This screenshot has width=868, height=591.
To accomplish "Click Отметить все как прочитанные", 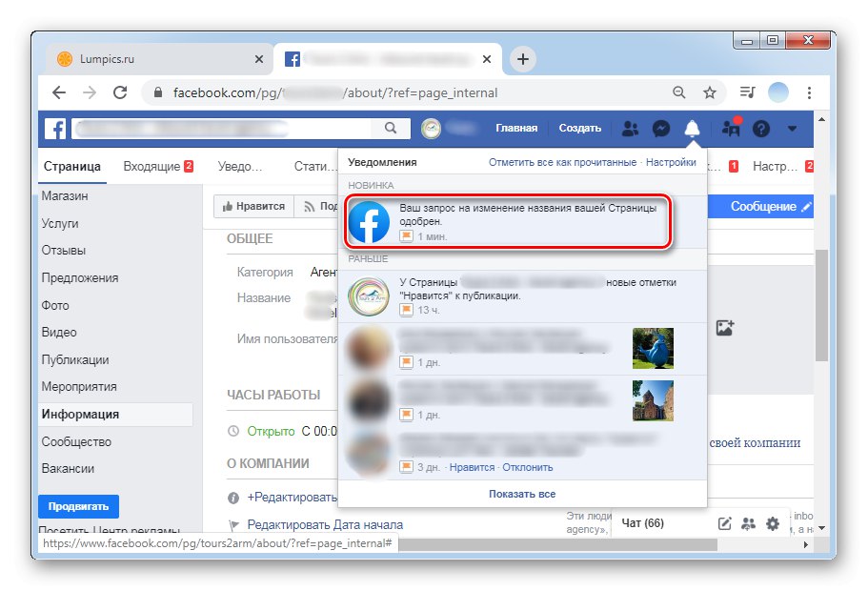I will point(562,162).
